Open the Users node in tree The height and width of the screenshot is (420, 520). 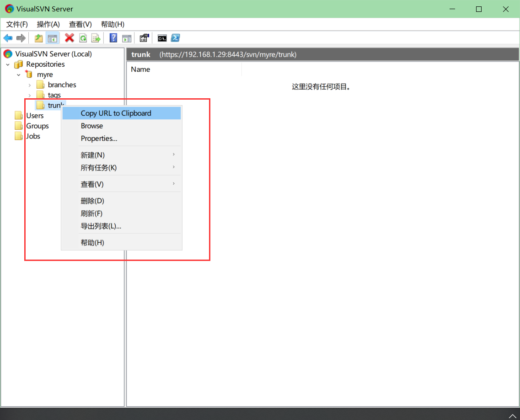click(x=35, y=116)
